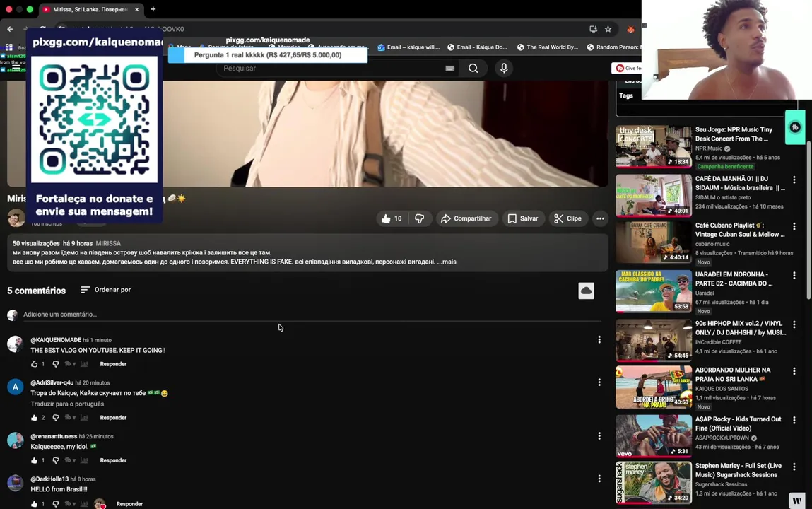
Task: Open the menu for the Café Cubano Playlist video
Action: pyautogui.click(x=794, y=226)
